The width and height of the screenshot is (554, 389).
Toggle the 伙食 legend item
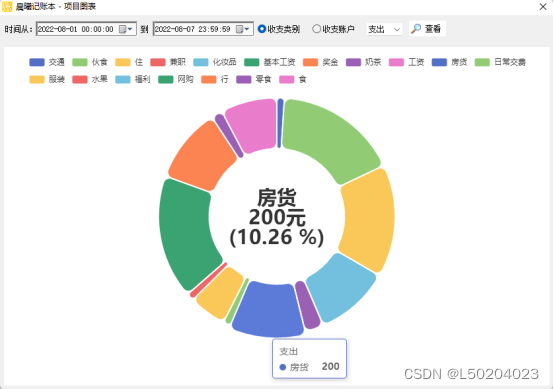[x=90, y=62]
